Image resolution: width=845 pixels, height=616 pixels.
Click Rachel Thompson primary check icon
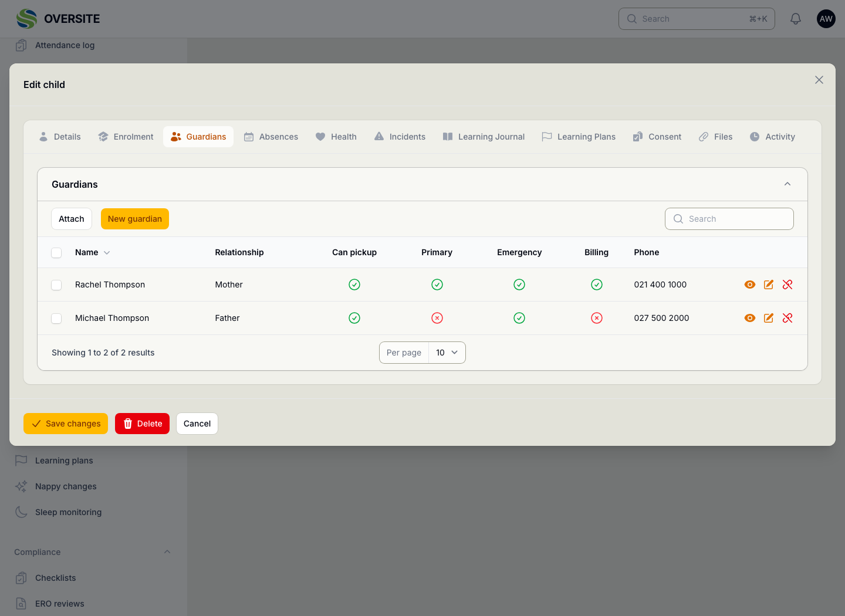tap(437, 285)
